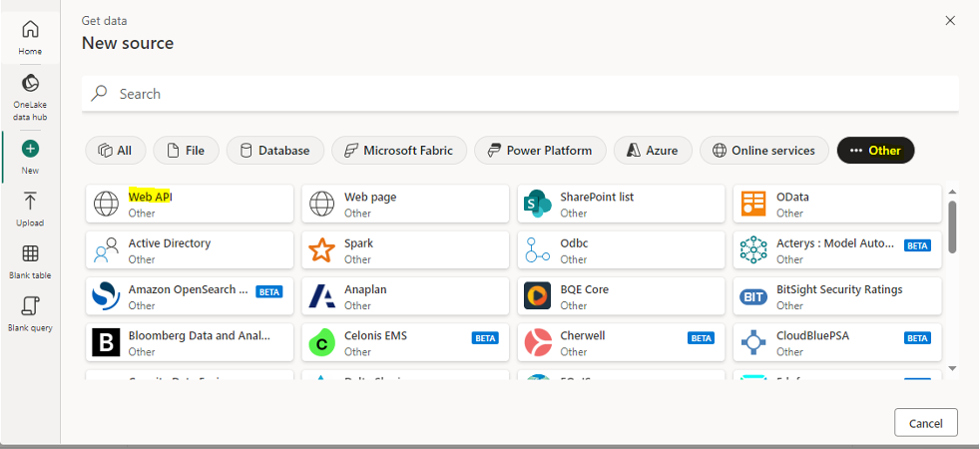
Task: Click the Cancel button
Action: 926,423
